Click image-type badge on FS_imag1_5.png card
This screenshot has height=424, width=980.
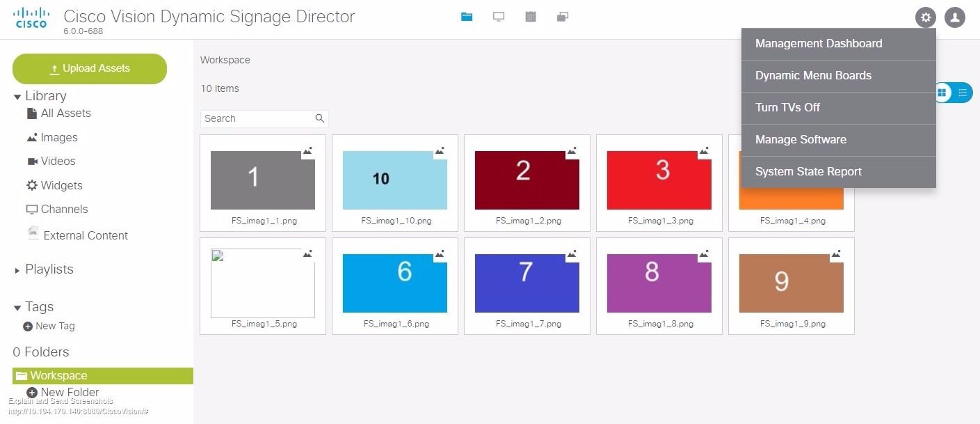point(307,254)
